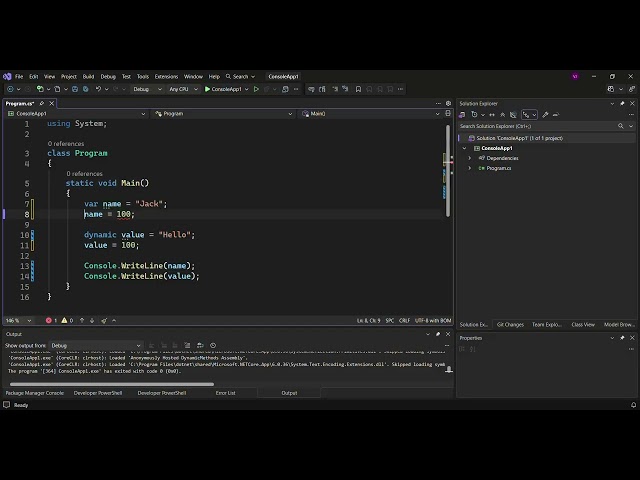Toggle pin on Properties panel
The width and height of the screenshot is (640, 480).
622,338
